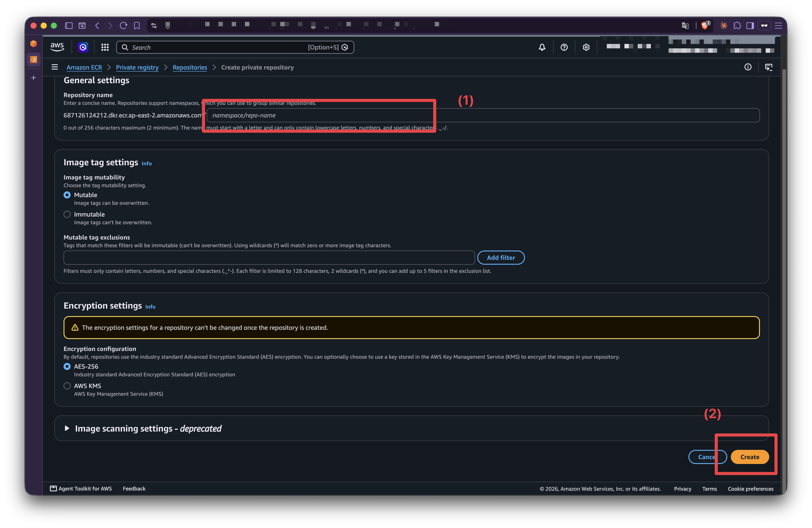Open the browser extensions puzzle icon
Image resolution: width=812 pixels, height=528 pixels.
click(x=737, y=26)
